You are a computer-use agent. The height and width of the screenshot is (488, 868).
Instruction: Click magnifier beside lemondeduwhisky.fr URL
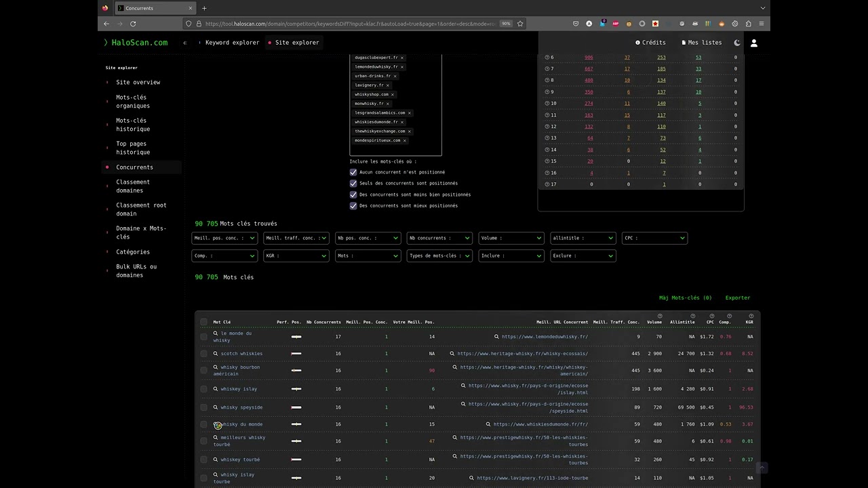point(496,336)
